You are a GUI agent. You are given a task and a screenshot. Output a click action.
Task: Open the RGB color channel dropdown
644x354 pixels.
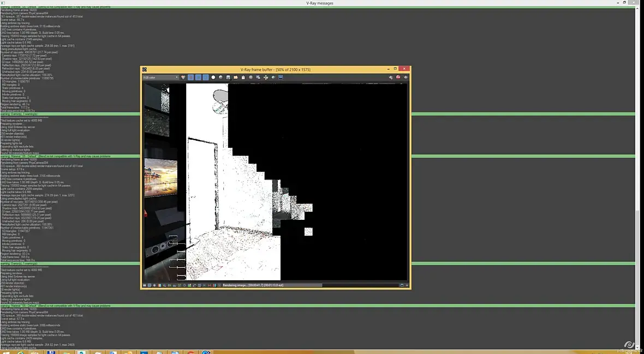pos(160,77)
